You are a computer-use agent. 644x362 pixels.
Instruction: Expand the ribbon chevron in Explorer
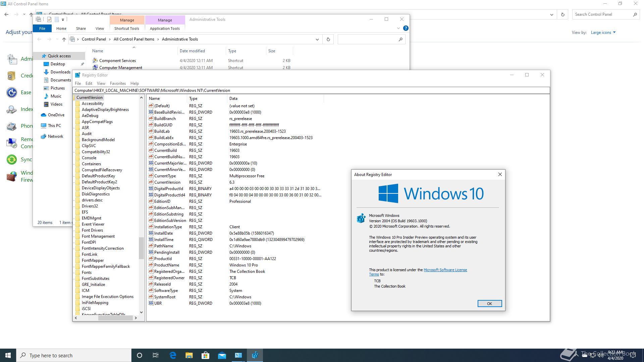(398, 28)
